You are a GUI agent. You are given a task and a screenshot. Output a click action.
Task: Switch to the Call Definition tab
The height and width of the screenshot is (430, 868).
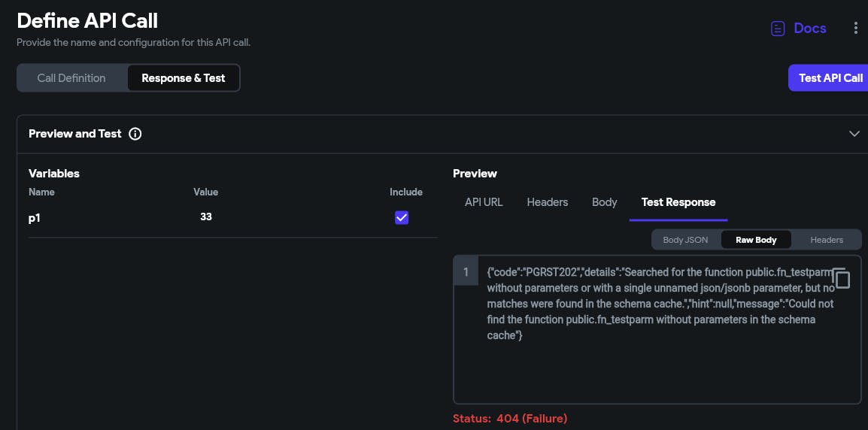click(x=71, y=78)
